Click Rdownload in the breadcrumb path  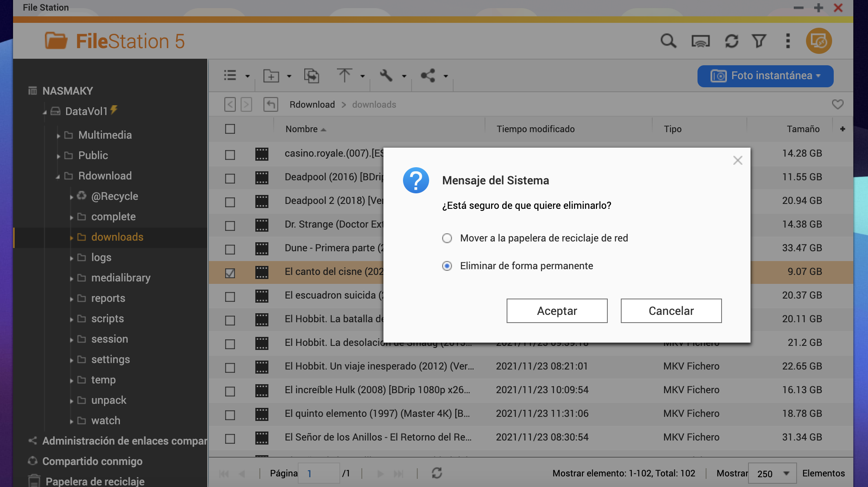312,105
